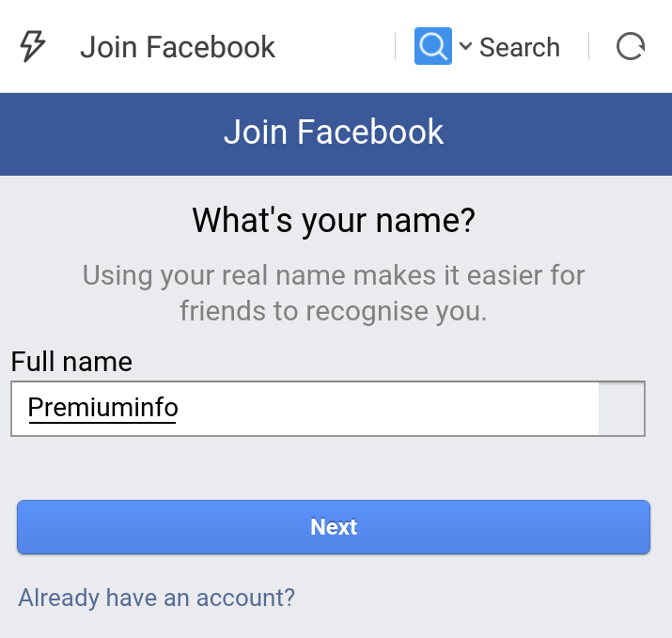Click the blue Join Facebook header banner
Viewport: 672px width, 638px height.
pos(336,133)
